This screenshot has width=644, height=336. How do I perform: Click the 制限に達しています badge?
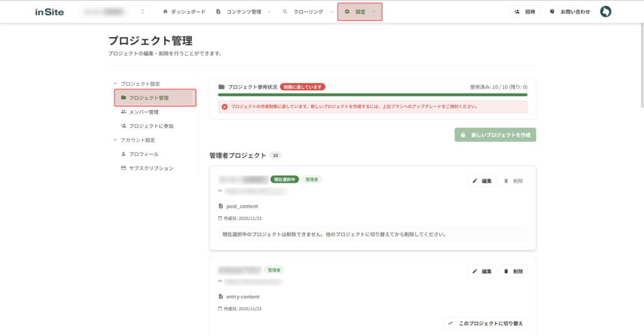click(x=303, y=87)
